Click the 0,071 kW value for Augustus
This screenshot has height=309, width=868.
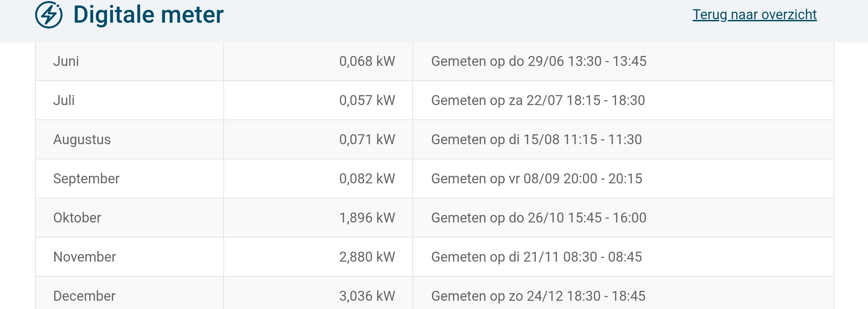[367, 140]
